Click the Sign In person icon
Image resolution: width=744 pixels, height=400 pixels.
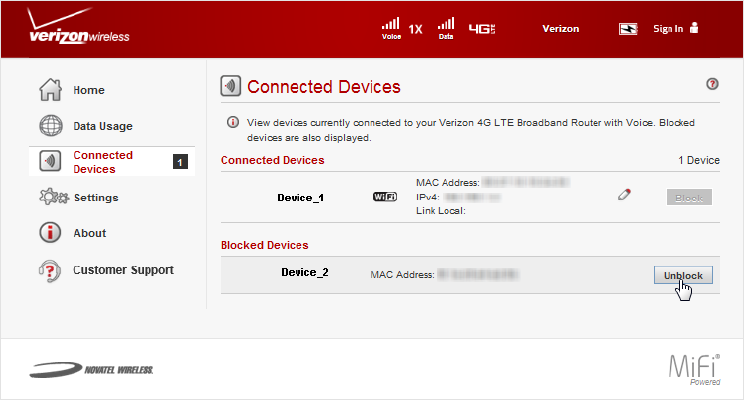(694, 28)
